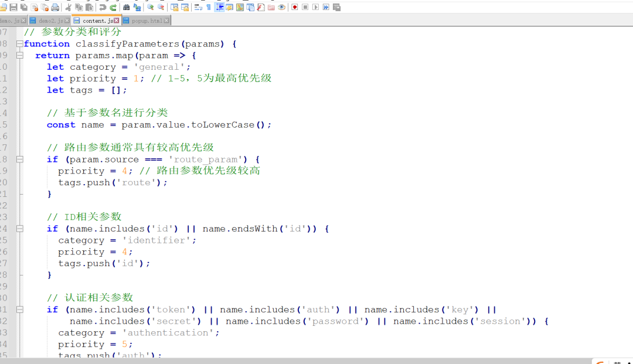Collapse the name.includes('id') if block
The height and width of the screenshot is (364, 633).
point(19,229)
